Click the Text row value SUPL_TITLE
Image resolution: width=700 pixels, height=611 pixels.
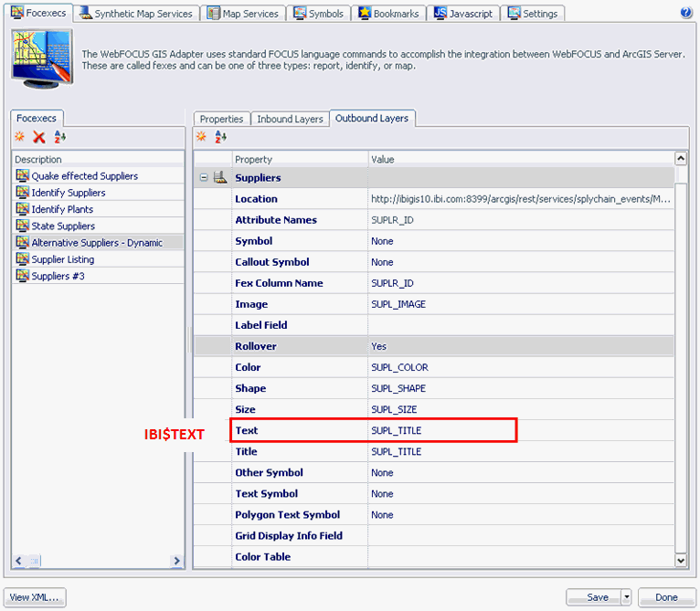pos(521,430)
